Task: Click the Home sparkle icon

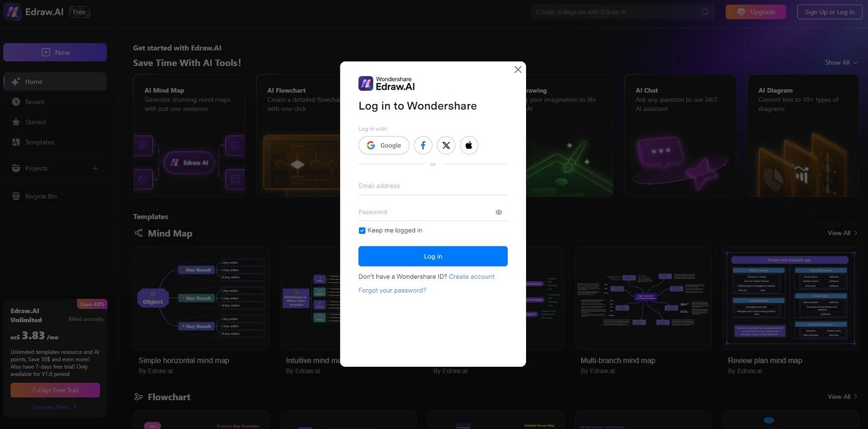Action: [16, 81]
